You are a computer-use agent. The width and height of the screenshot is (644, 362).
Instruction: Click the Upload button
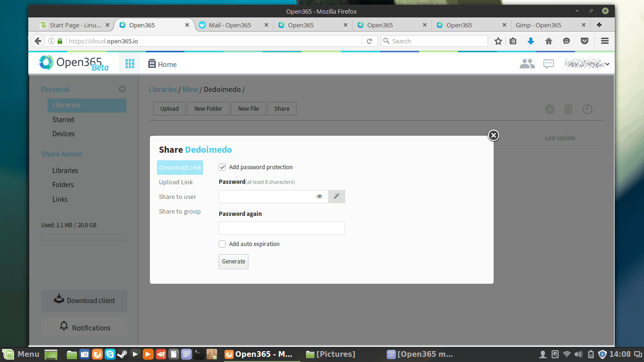tap(169, 108)
